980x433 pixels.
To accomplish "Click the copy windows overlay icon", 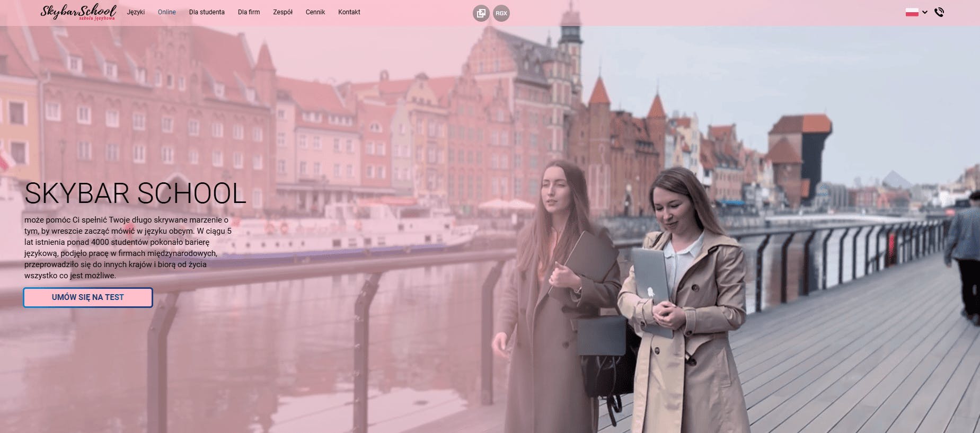I will point(481,13).
